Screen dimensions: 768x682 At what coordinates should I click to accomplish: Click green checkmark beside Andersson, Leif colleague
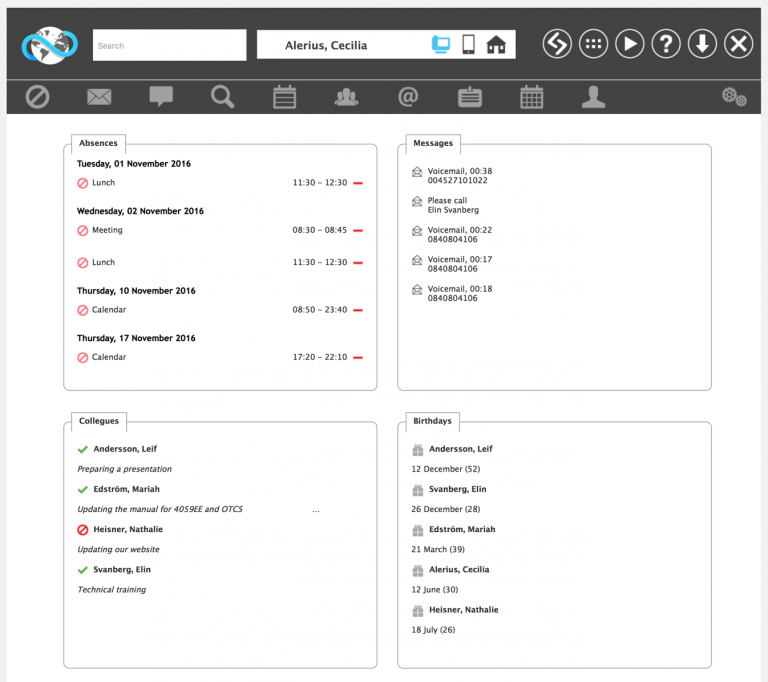[x=83, y=449]
